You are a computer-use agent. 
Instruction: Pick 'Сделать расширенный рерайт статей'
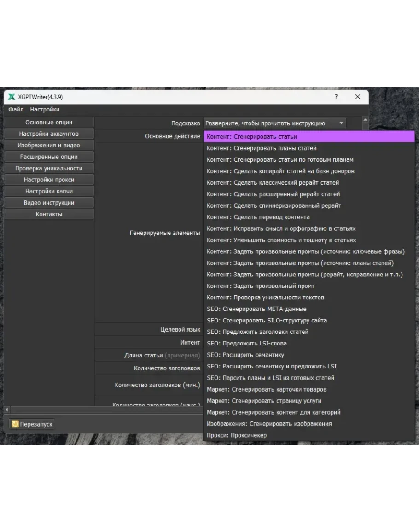pos(309,194)
